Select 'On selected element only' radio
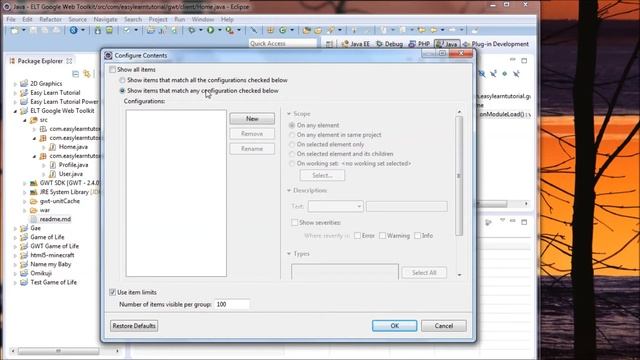640x360 pixels. click(x=292, y=144)
